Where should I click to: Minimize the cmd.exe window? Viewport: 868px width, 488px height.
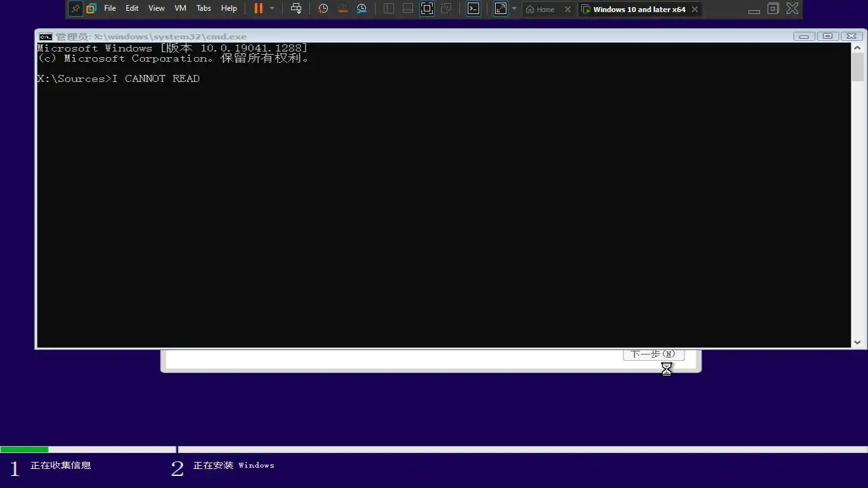click(x=804, y=36)
